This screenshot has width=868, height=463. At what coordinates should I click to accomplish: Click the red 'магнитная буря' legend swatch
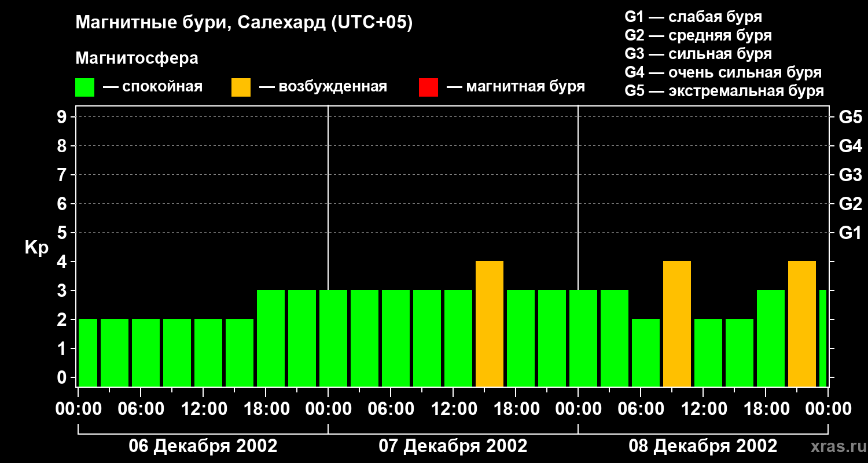click(x=428, y=87)
